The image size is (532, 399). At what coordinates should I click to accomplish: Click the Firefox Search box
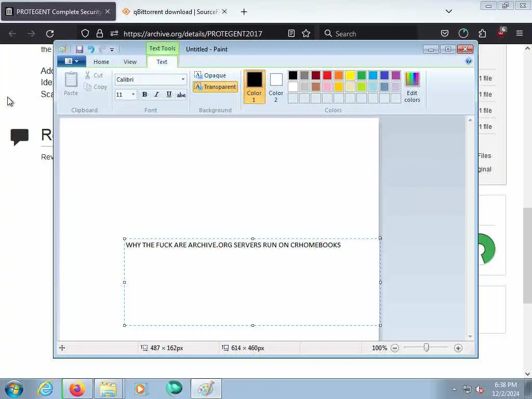[x=368, y=34]
